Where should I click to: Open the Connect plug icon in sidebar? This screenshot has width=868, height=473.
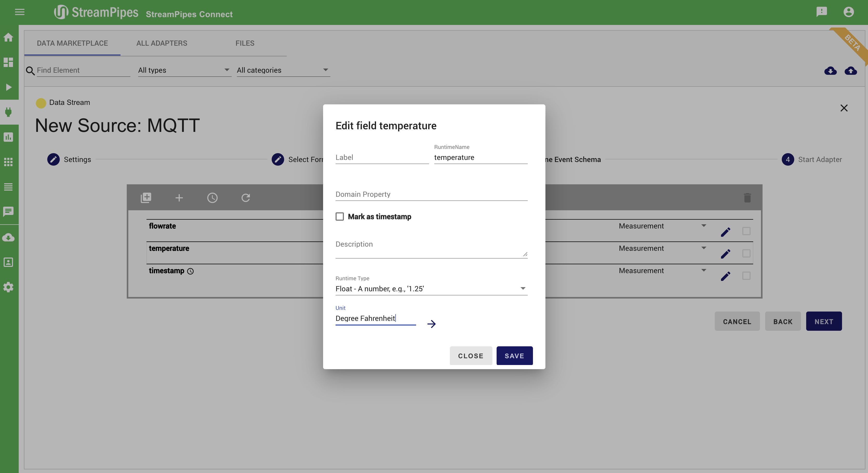point(8,112)
